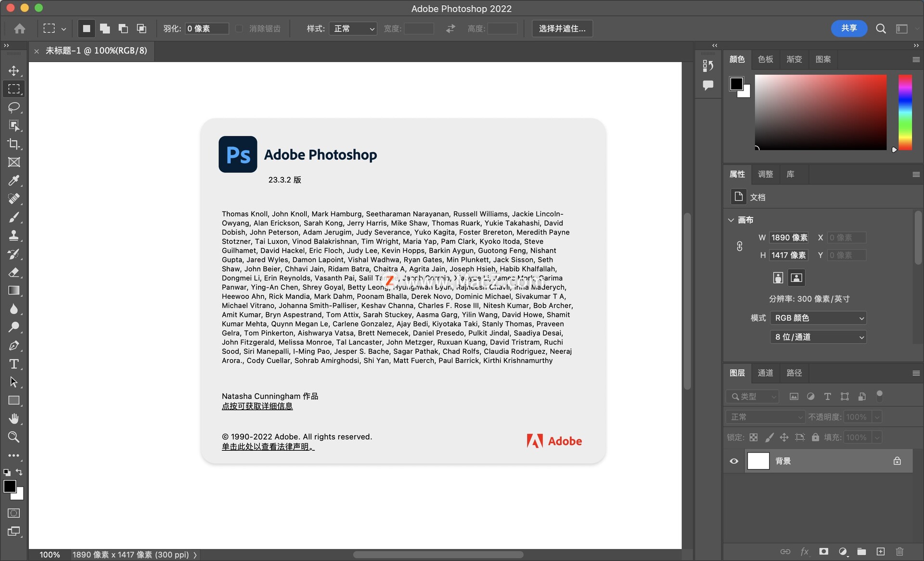Hide the 背景 layer eye icon

pyautogui.click(x=734, y=461)
